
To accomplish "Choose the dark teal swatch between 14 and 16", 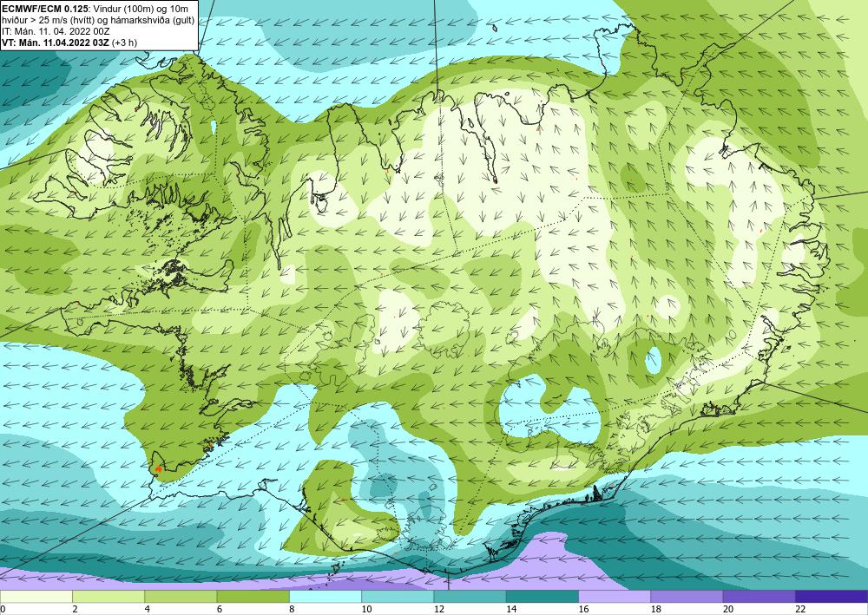I will pyautogui.click(x=542, y=596).
